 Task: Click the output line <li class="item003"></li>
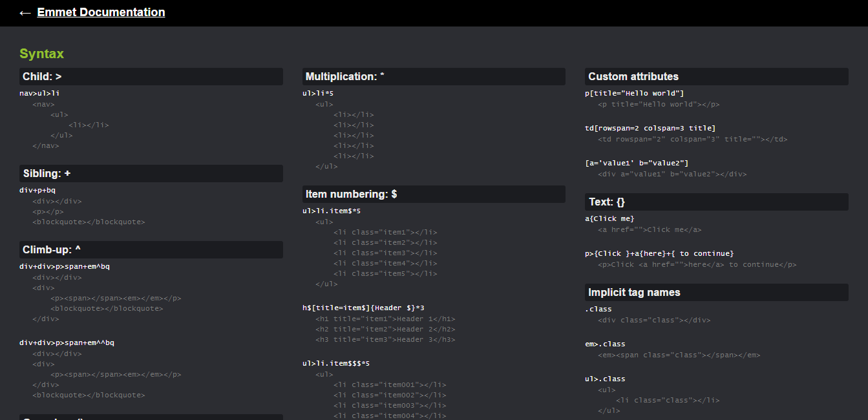click(x=390, y=405)
